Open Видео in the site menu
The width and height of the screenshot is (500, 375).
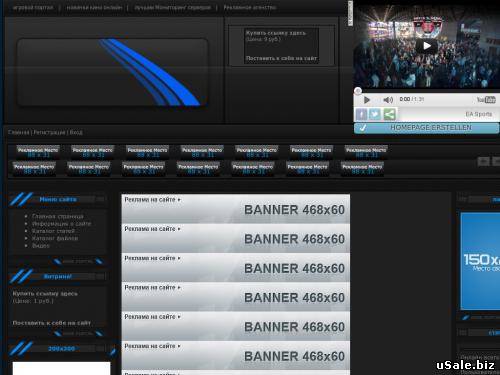tap(41, 246)
